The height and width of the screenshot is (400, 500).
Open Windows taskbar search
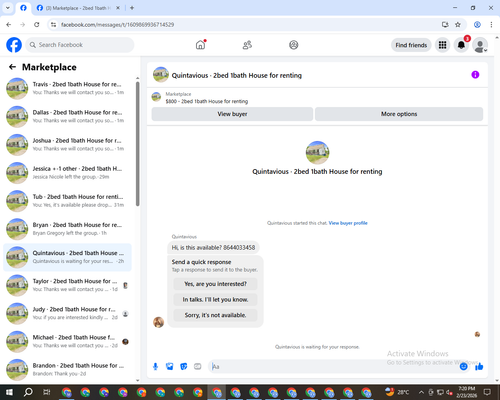click(28, 392)
